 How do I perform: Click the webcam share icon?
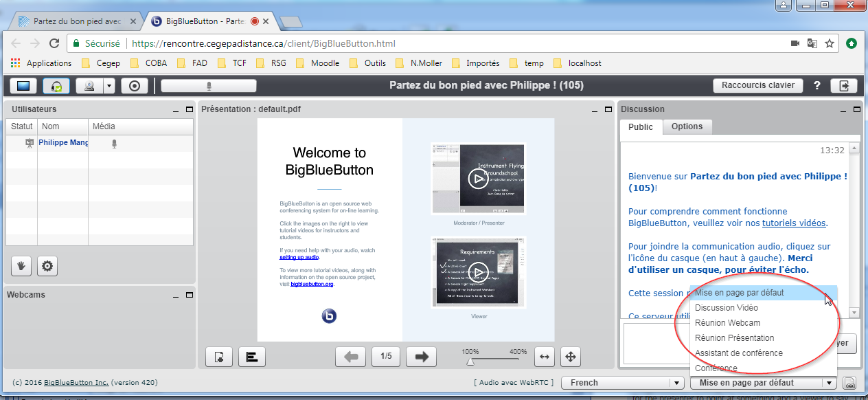[89, 86]
